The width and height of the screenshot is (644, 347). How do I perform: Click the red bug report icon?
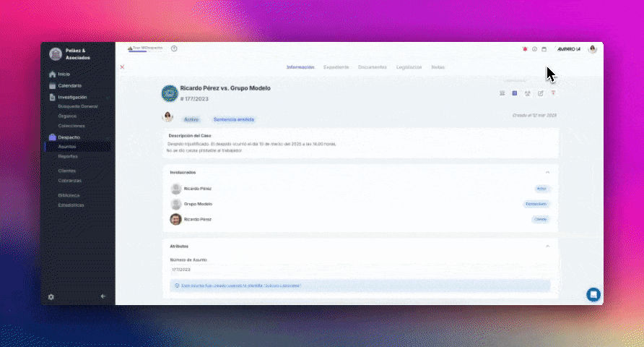click(x=525, y=49)
